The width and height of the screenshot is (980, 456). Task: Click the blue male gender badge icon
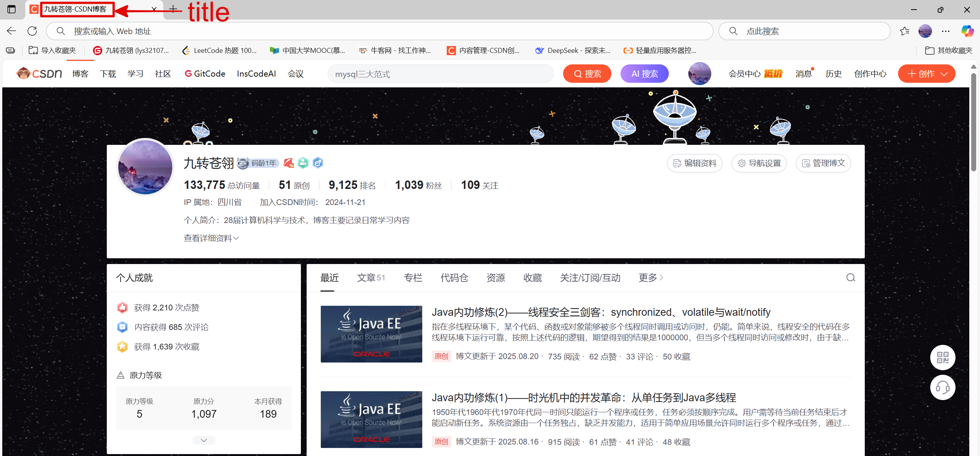(x=318, y=162)
